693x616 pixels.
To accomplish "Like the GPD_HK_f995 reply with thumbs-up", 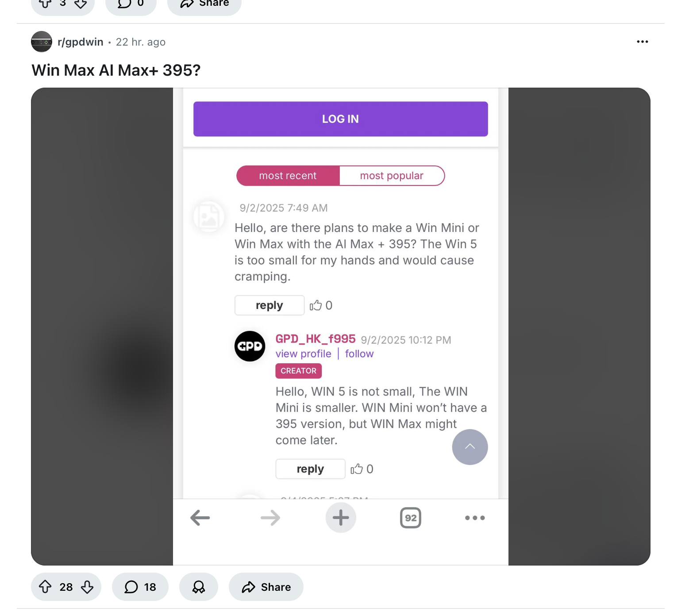I will [x=357, y=469].
